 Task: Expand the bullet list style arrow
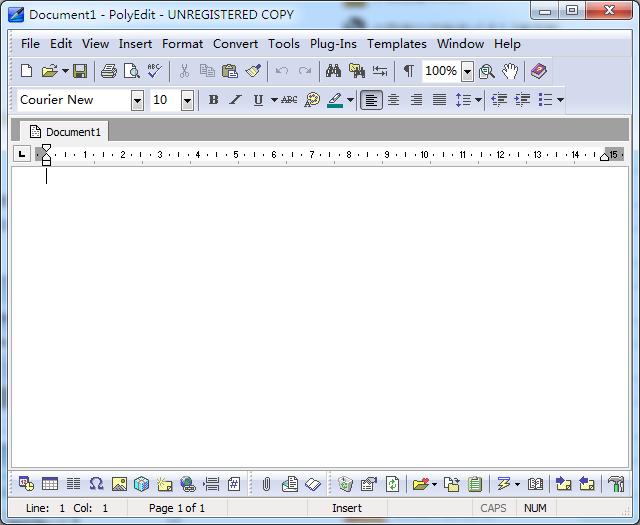pyautogui.click(x=560, y=100)
